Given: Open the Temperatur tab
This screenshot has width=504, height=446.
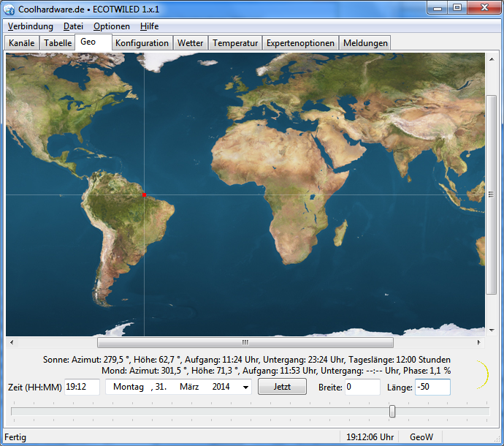Looking at the screenshot, I should tap(235, 43).
